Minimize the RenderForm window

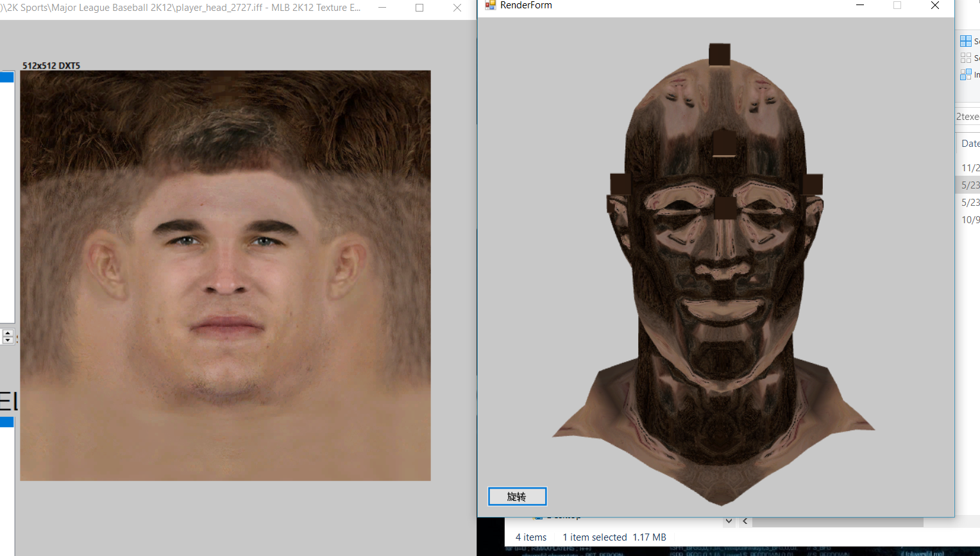tap(860, 6)
